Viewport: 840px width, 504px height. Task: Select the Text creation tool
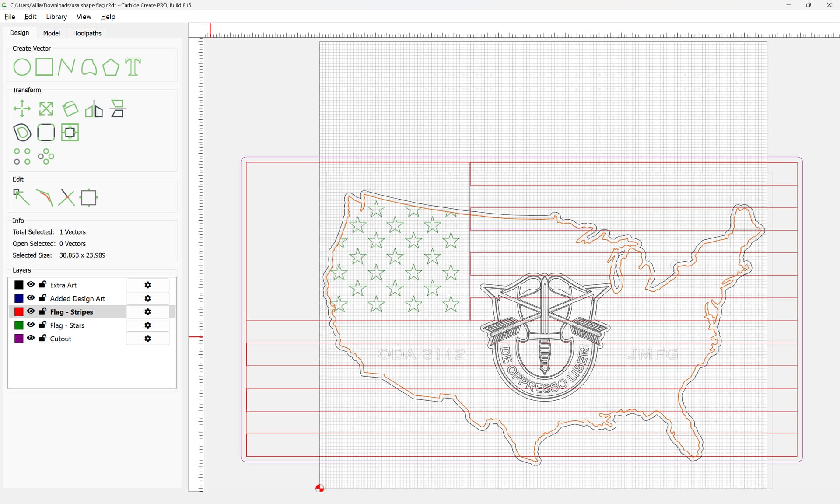[133, 67]
